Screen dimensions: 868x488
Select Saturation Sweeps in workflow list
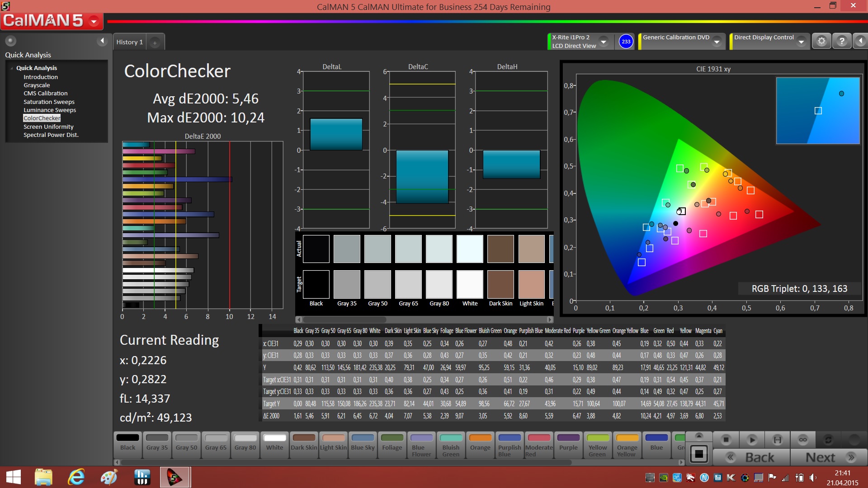point(49,102)
